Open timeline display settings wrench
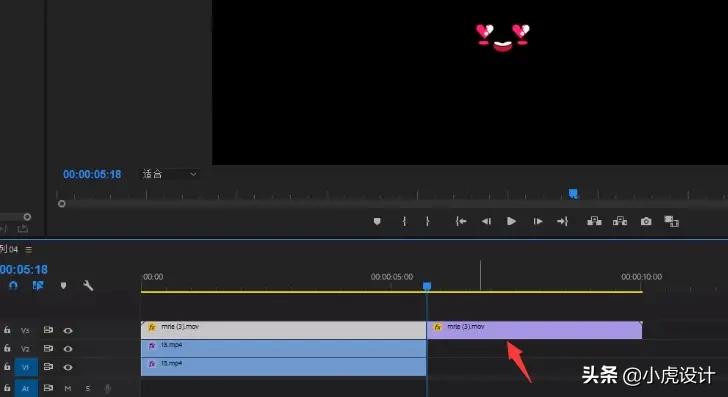This screenshot has height=397, width=728. point(88,286)
